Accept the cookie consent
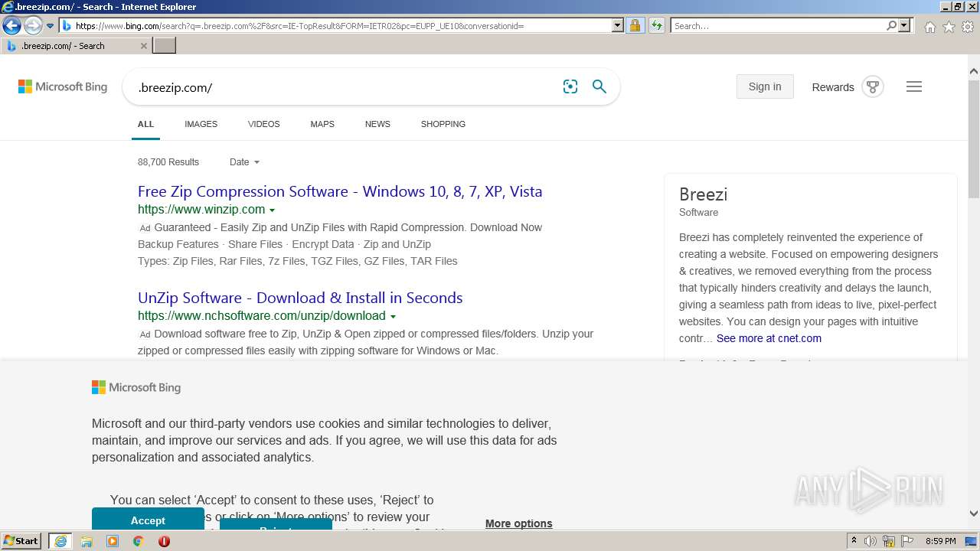The image size is (980, 551). (148, 520)
